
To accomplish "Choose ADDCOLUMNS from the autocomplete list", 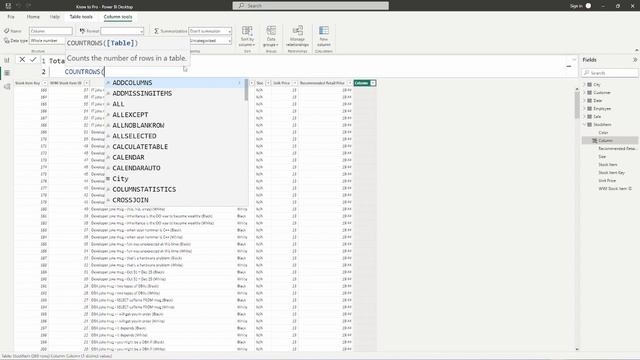I will pos(176,83).
